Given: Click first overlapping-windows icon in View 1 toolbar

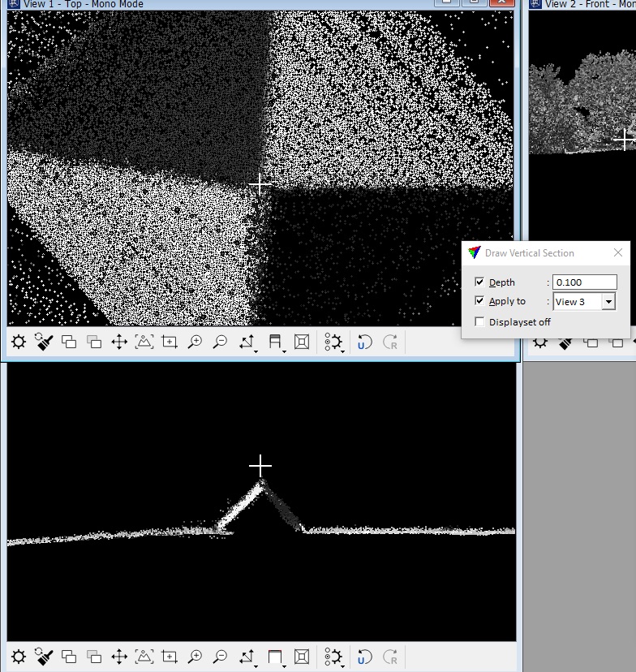Looking at the screenshot, I should pyautogui.click(x=69, y=342).
